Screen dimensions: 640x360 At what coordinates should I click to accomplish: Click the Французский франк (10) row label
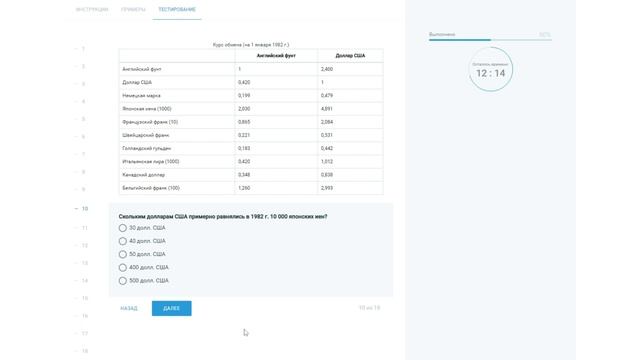click(150, 122)
